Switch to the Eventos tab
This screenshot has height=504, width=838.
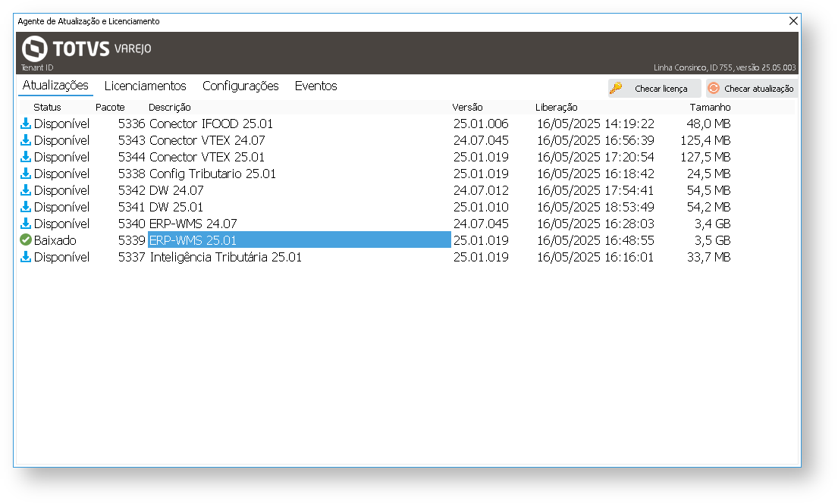(x=315, y=86)
